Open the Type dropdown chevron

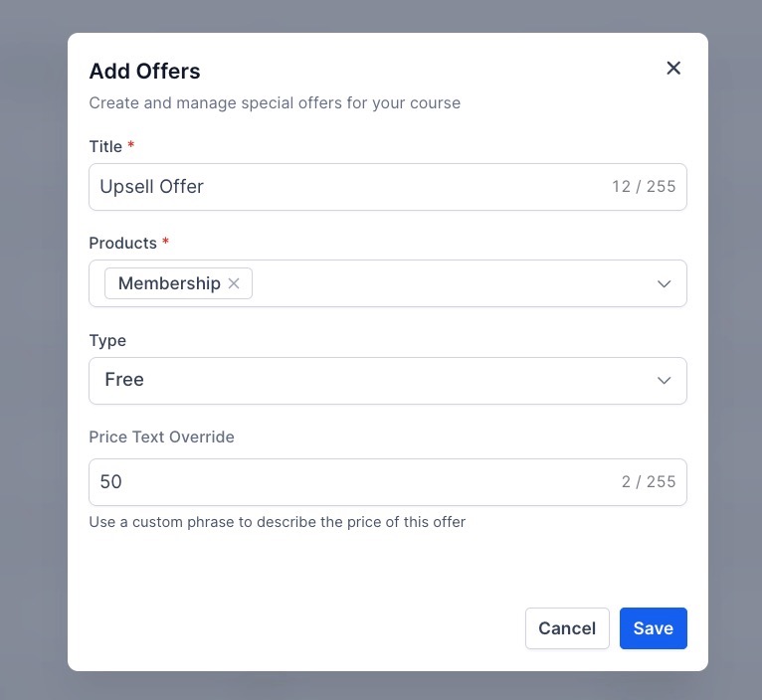(x=665, y=381)
